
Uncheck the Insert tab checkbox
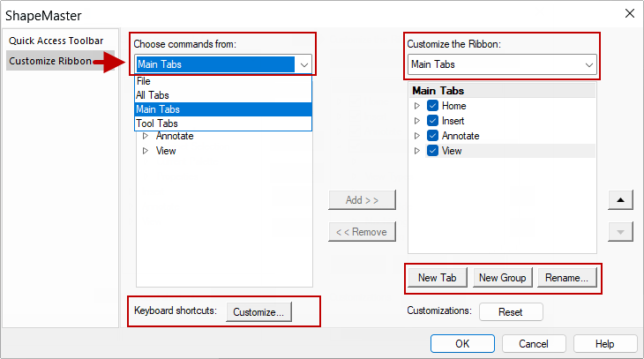tap(432, 121)
